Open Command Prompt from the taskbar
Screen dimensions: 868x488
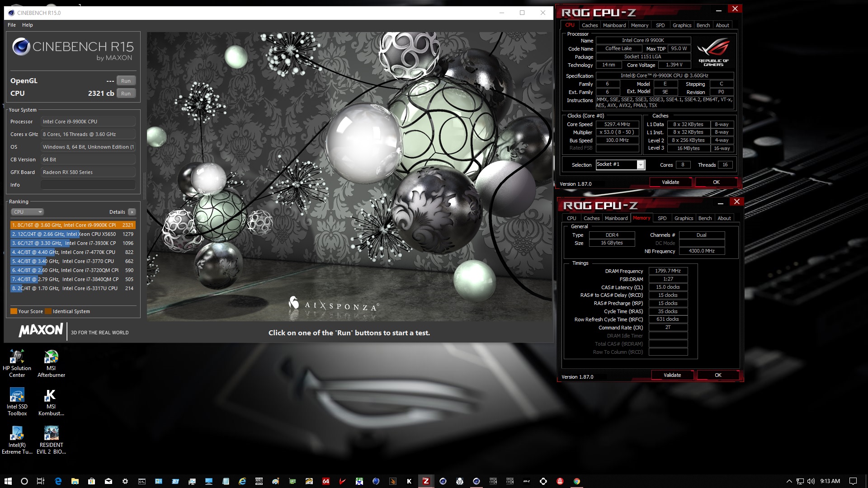tap(142, 481)
